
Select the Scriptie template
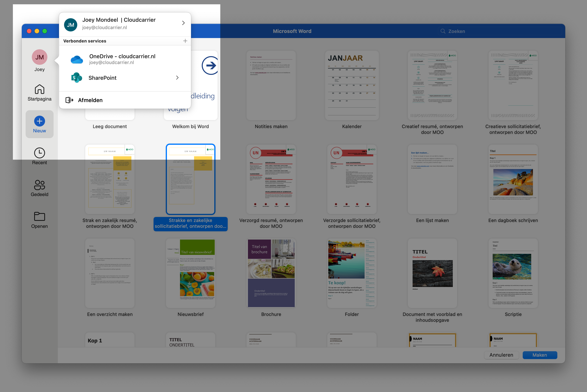(513, 273)
